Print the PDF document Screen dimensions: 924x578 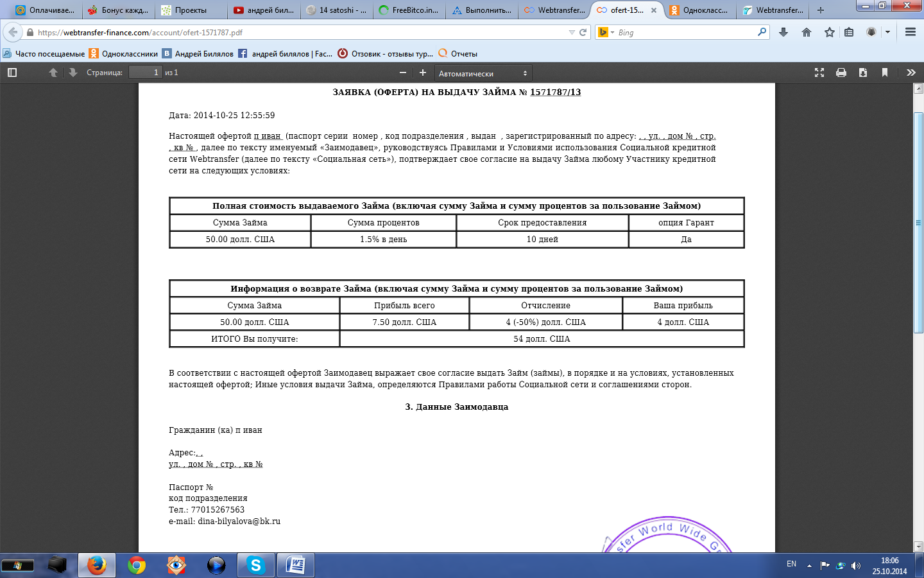[841, 73]
